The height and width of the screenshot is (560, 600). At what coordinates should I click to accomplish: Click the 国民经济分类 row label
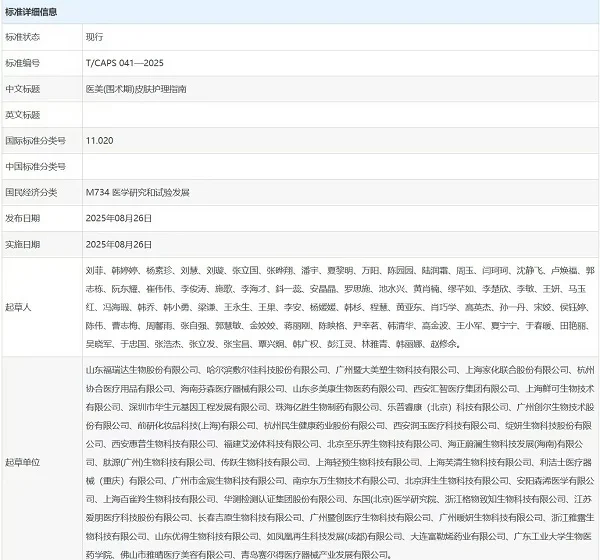click(31, 192)
